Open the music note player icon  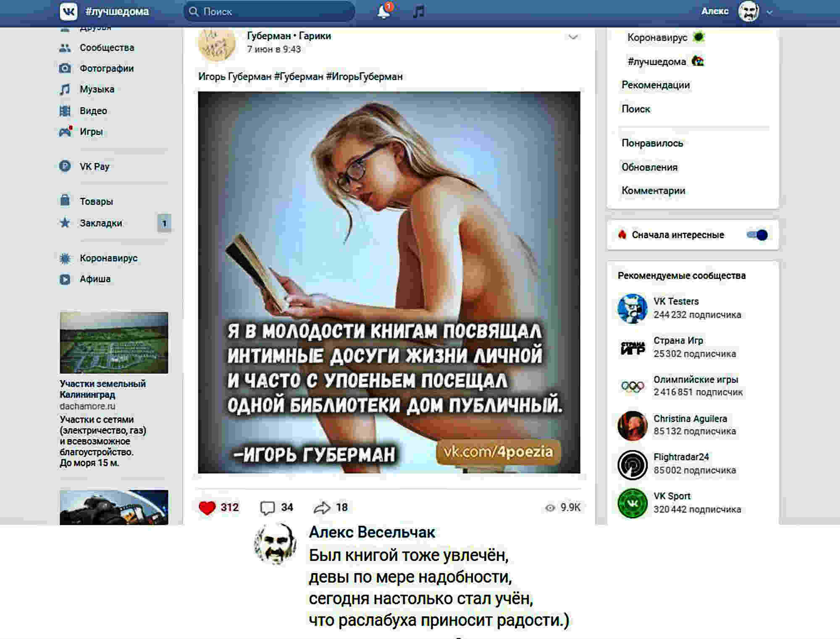[418, 12]
